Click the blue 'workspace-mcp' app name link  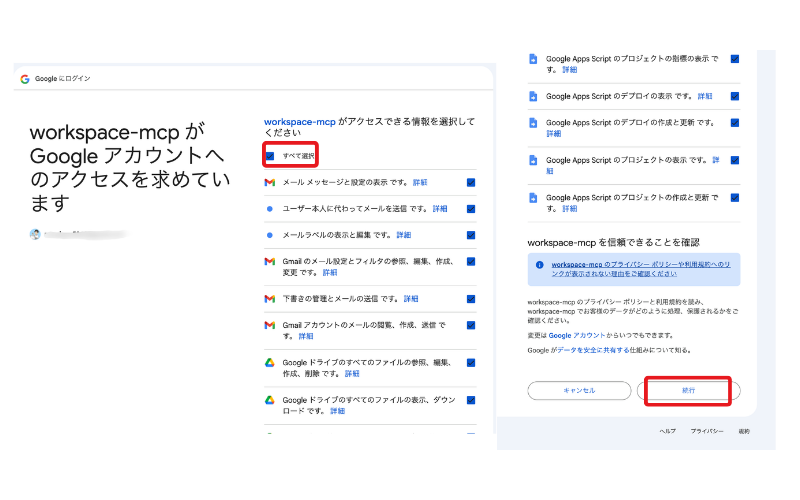(299, 122)
